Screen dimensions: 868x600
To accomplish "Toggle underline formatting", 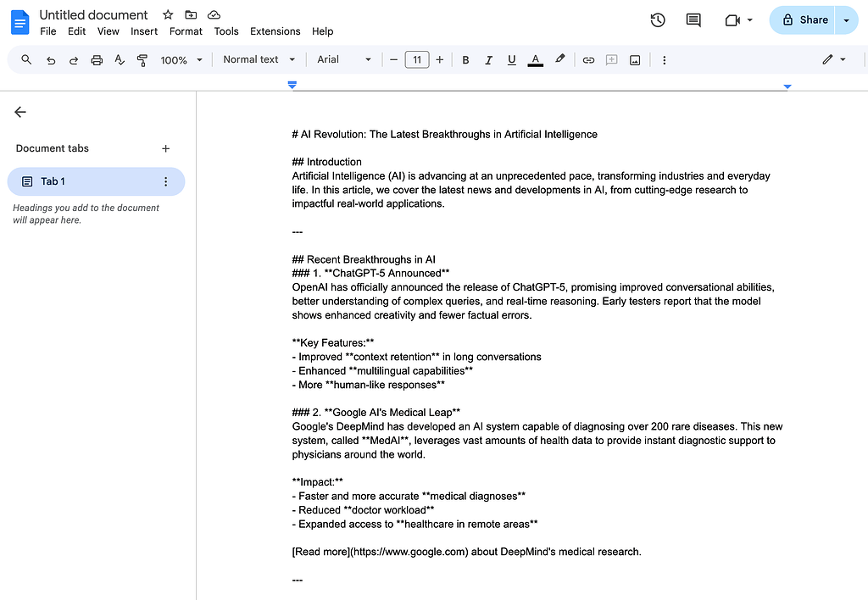I will pyautogui.click(x=511, y=59).
